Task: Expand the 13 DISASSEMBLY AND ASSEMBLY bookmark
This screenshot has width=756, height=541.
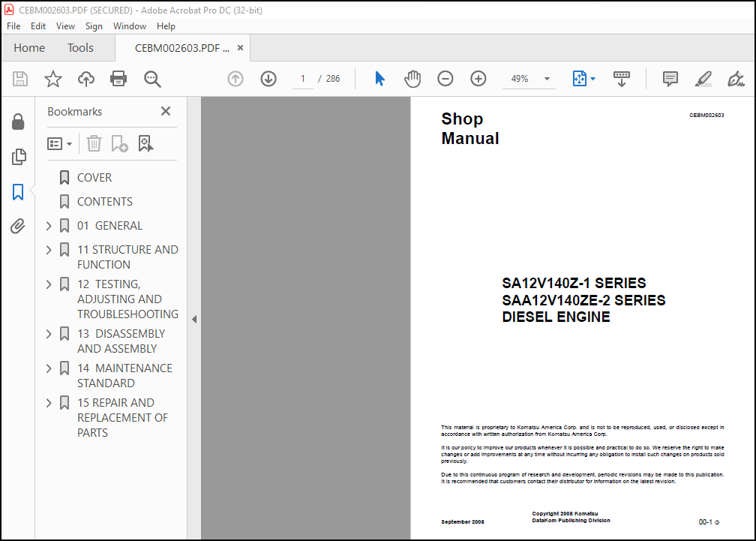Action: [49, 334]
